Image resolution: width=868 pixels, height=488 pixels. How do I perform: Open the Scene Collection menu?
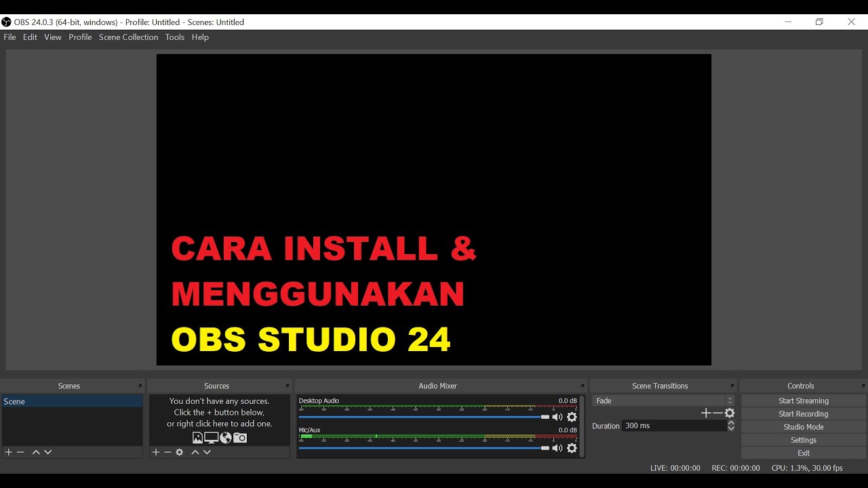128,37
